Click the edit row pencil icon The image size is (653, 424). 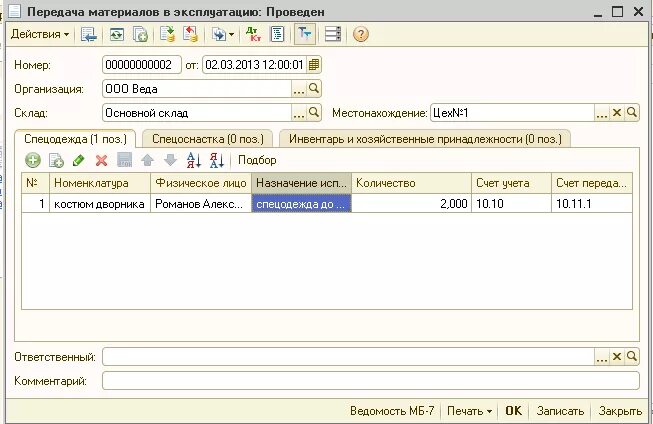tap(79, 160)
